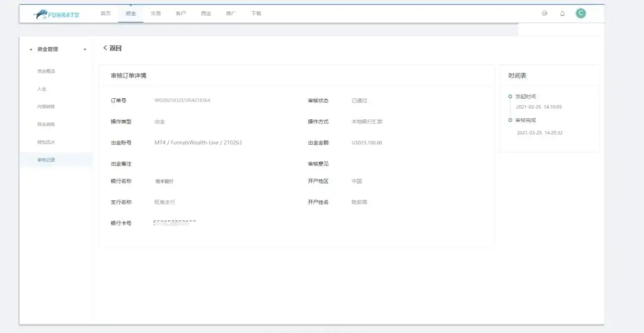Click the USD15,100.00 withdrawal amount
Image resolution: width=644 pixels, height=333 pixels.
tap(366, 143)
